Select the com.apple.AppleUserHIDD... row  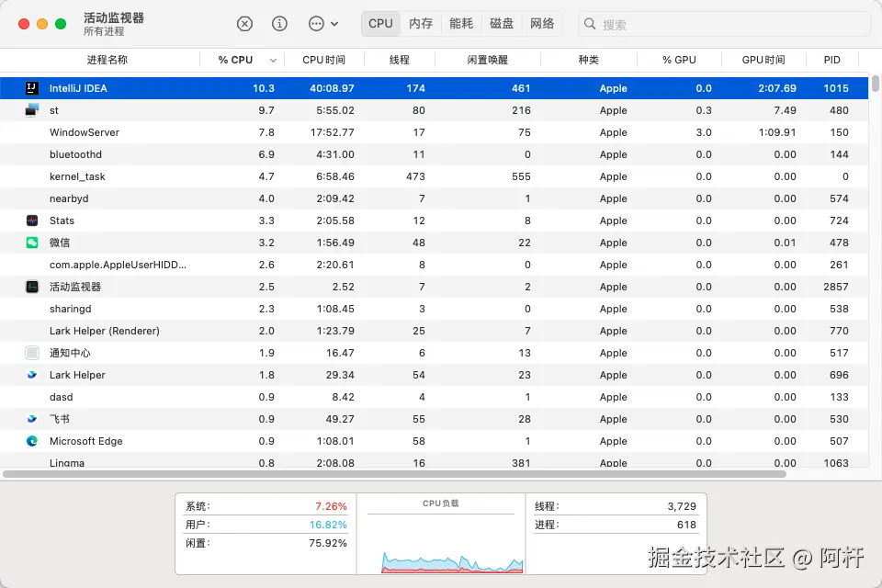click(x=434, y=265)
